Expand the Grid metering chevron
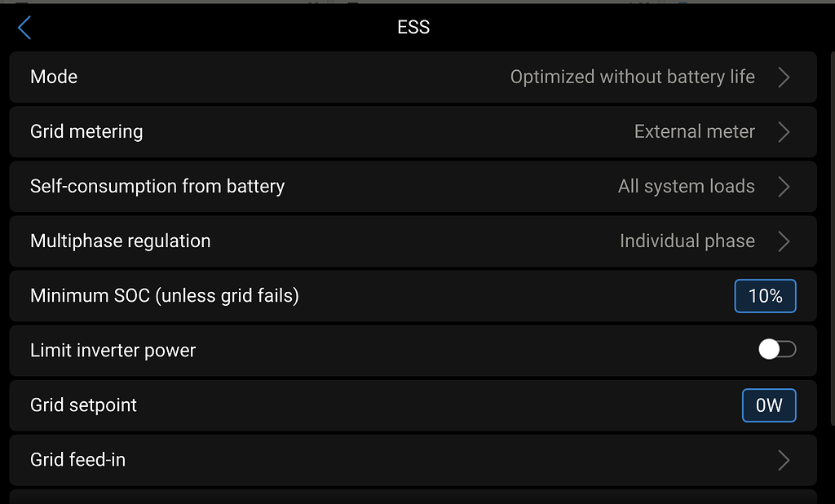This screenshot has width=835, height=504. (x=784, y=131)
